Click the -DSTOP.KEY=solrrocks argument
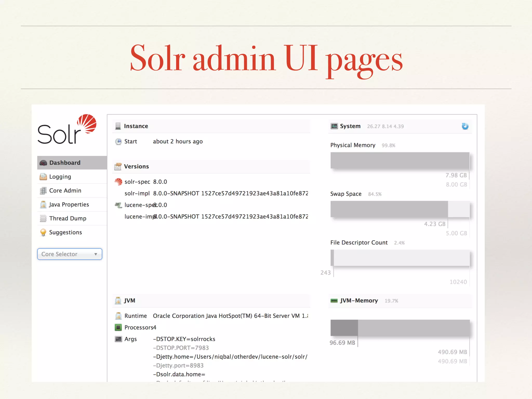 click(184, 339)
